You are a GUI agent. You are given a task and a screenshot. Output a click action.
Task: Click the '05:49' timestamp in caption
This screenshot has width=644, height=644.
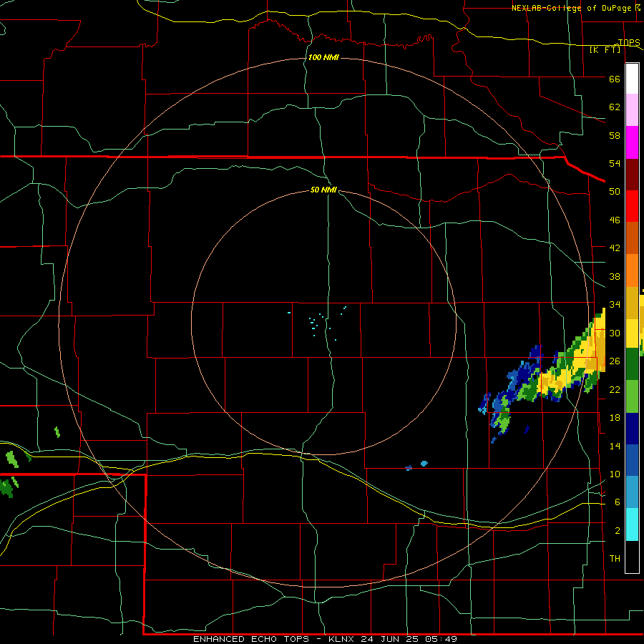(441, 639)
